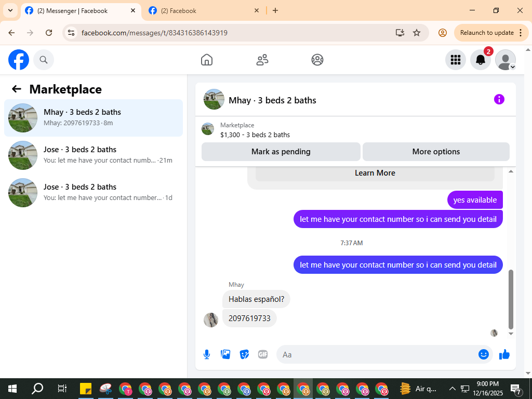Image resolution: width=532 pixels, height=399 pixels.
Task: Open Windows taskbar search
Action: (37, 389)
